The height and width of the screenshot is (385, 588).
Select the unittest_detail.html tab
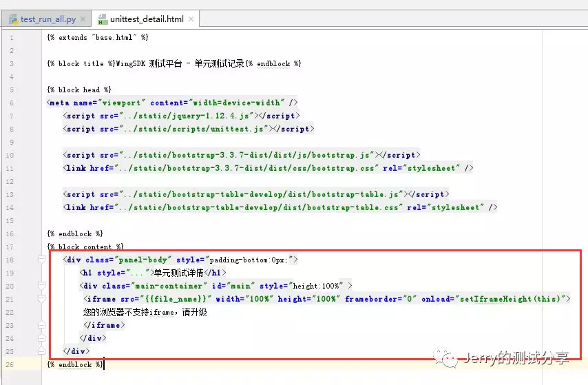[147, 19]
